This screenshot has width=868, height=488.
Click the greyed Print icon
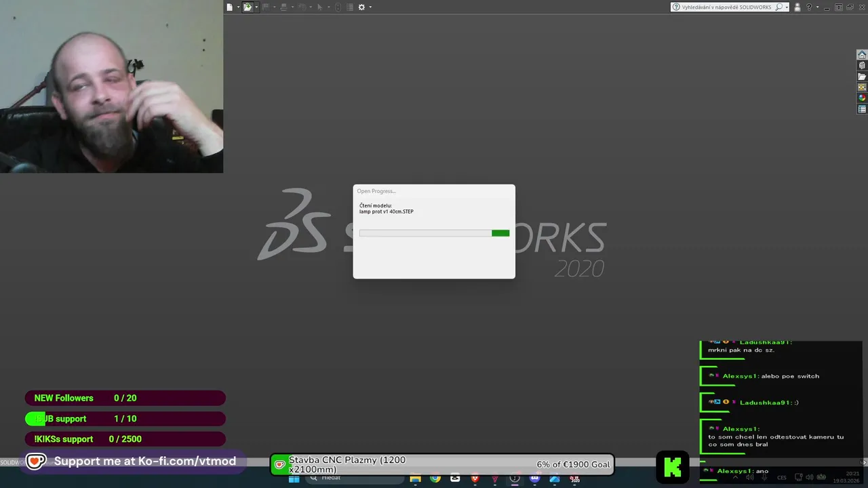point(283,7)
